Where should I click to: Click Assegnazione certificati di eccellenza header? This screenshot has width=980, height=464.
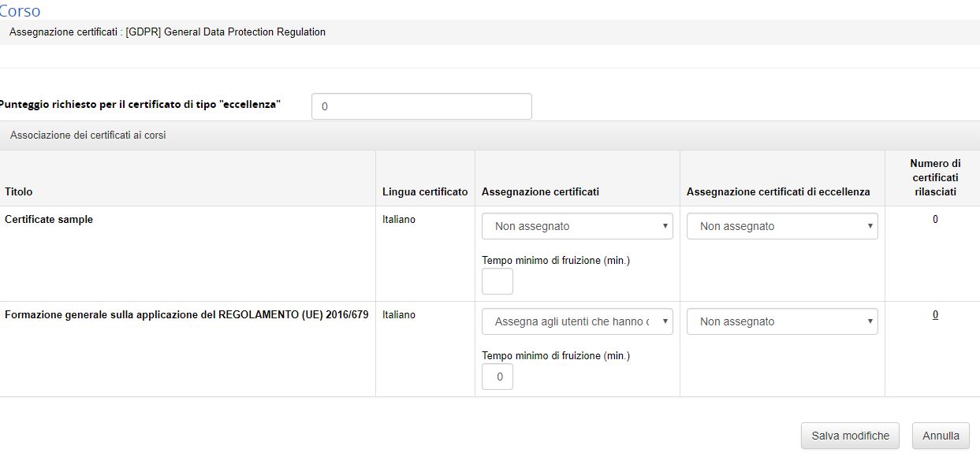778,191
